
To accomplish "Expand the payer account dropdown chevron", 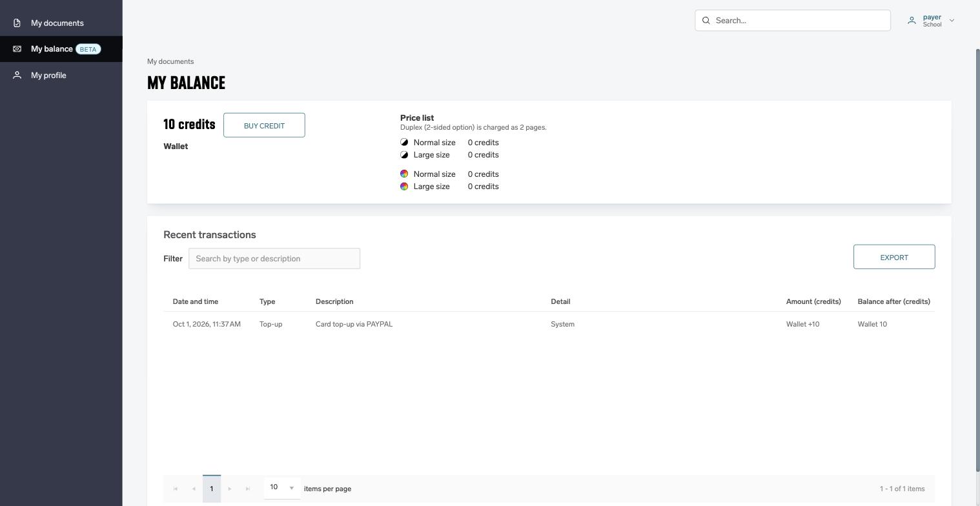I will (x=952, y=21).
